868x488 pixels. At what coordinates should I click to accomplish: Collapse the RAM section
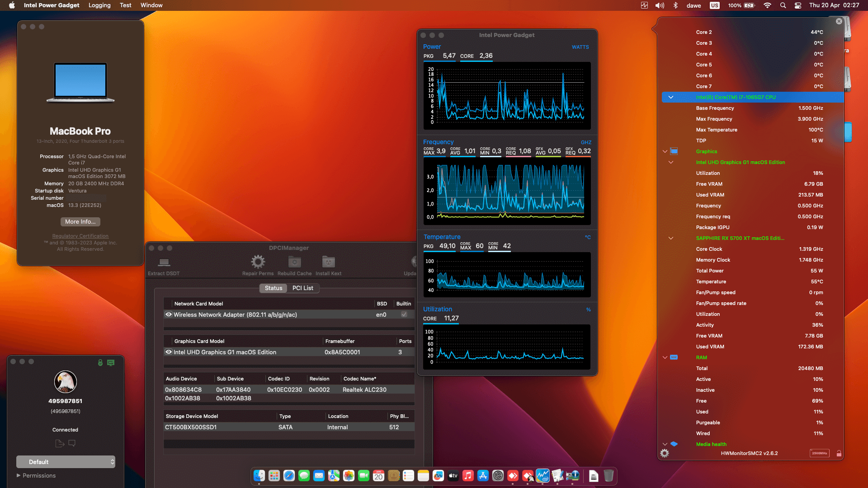(x=665, y=357)
